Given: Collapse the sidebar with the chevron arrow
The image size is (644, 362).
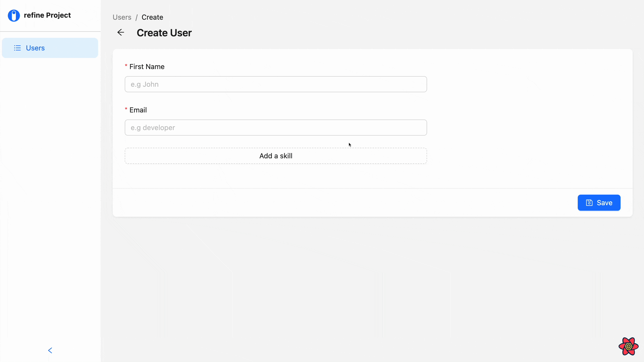Looking at the screenshot, I should pyautogui.click(x=50, y=350).
